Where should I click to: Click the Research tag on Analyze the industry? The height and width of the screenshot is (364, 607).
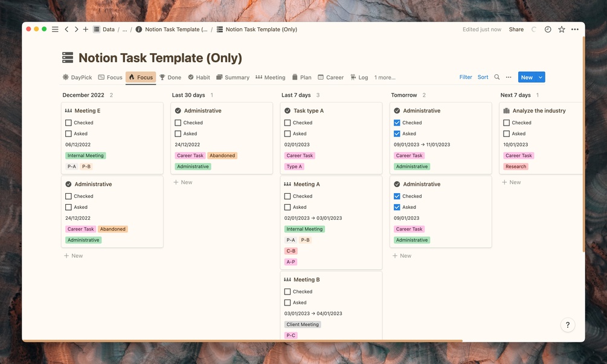pyautogui.click(x=516, y=167)
